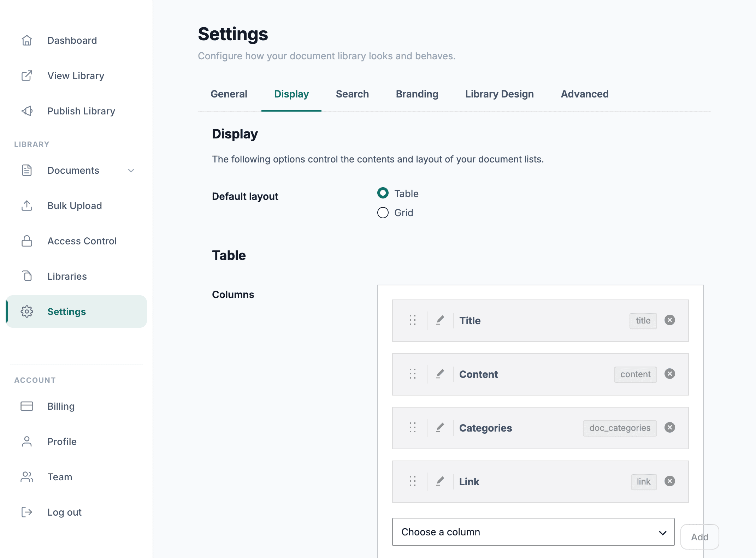Click the Dashboard home icon
The height and width of the screenshot is (558, 756).
point(27,40)
